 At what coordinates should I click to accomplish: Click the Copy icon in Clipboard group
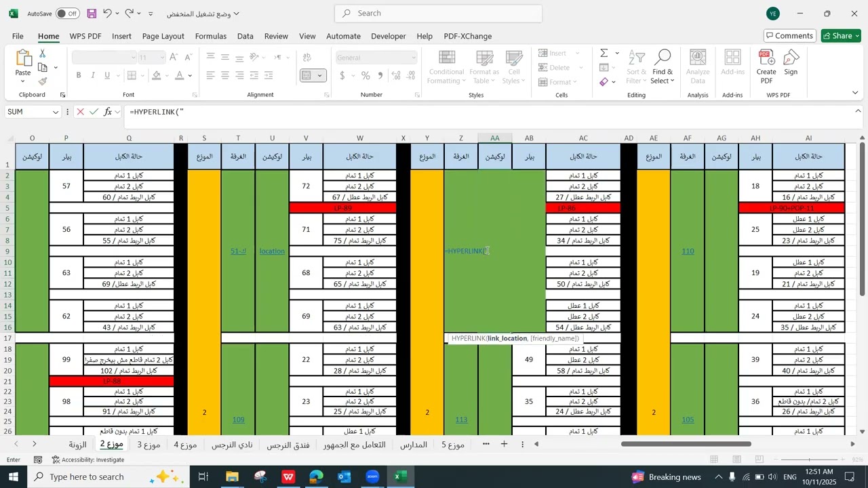click(43, 68)
